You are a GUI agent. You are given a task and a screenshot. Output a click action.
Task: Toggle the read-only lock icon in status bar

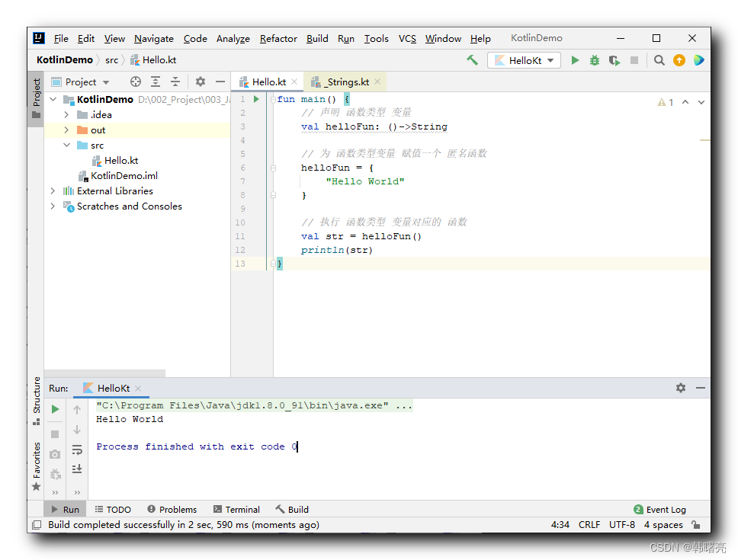click(695, 525)
